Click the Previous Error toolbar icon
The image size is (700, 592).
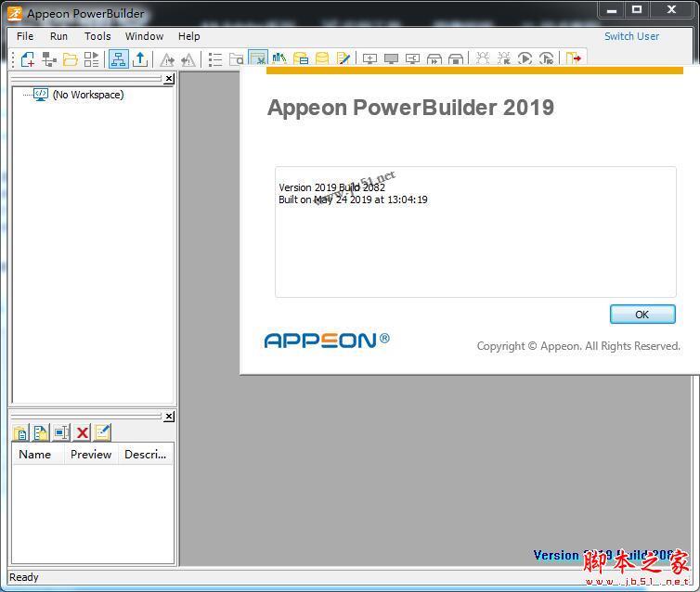(x=188, y=58)
